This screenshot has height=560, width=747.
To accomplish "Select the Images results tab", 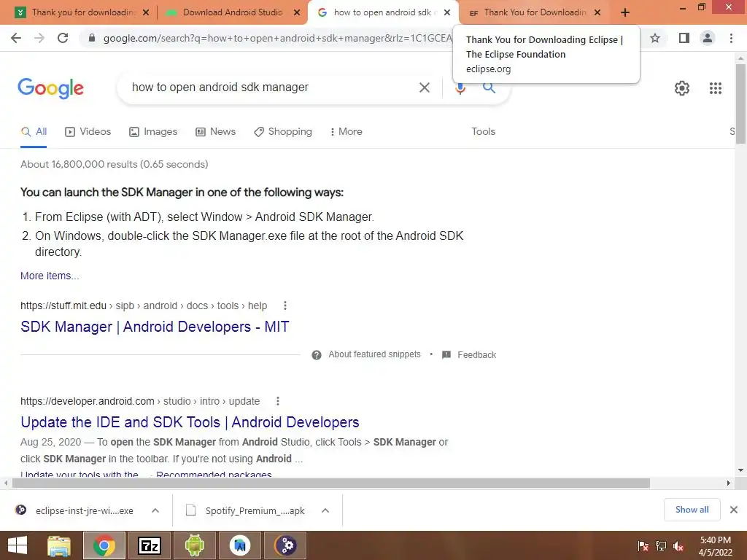I will point(153,132).
